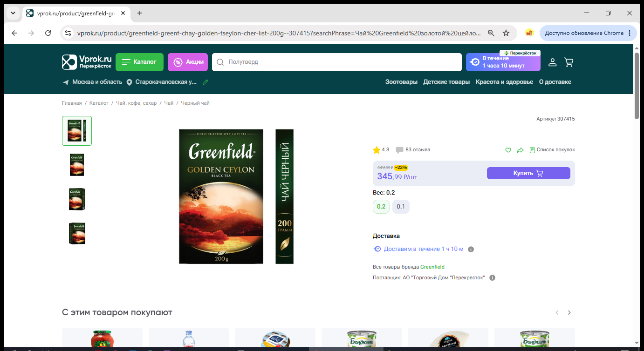The image size is (644, 351).
Task: Open the Зоотовары category
Action: point(401,82)
